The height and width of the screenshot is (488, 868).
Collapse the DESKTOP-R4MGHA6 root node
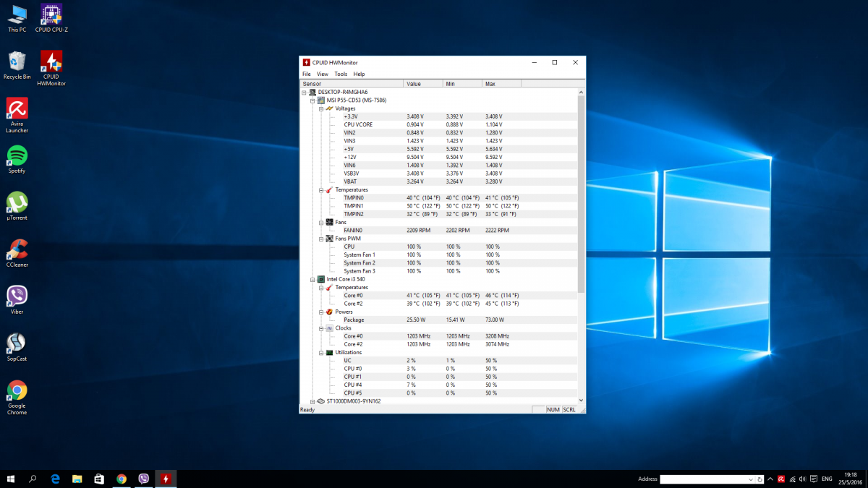[305, 92]
